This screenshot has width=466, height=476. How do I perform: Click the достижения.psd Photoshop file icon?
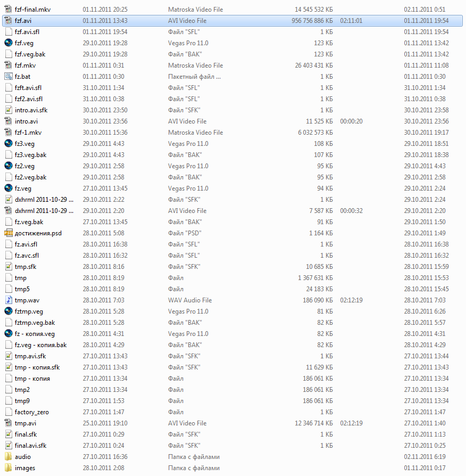point(9,233)
